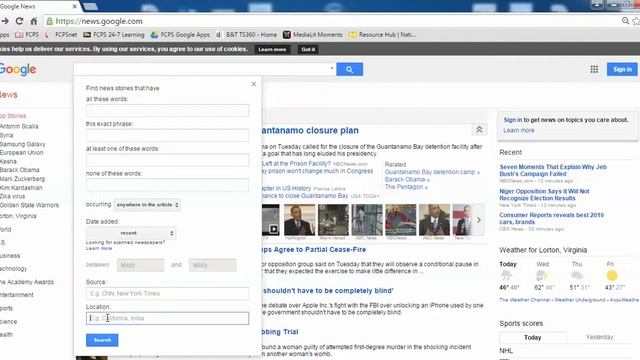Screen dimensions: 640x360
Task: Click the browser home icon
Action: (34, 21)
